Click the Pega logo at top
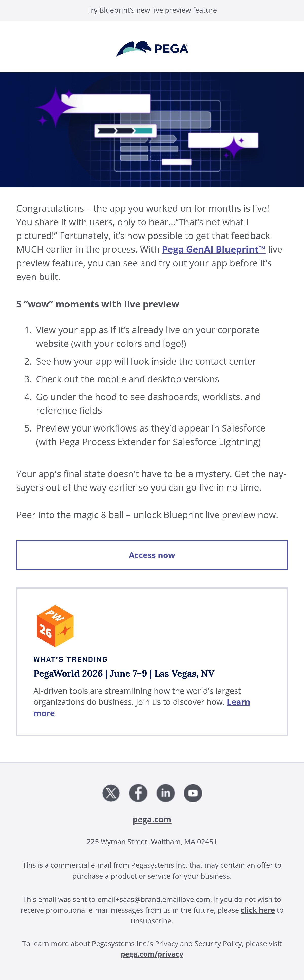This screenshot has height=980, width=304. pyautogui.click(x=152, y=49)
